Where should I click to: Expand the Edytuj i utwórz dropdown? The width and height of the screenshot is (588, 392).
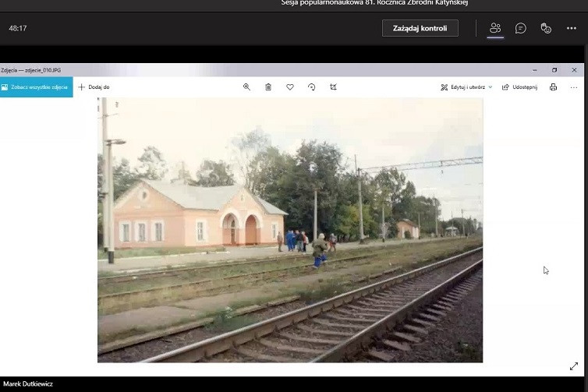pyautogui.click(x=466, y=87)
